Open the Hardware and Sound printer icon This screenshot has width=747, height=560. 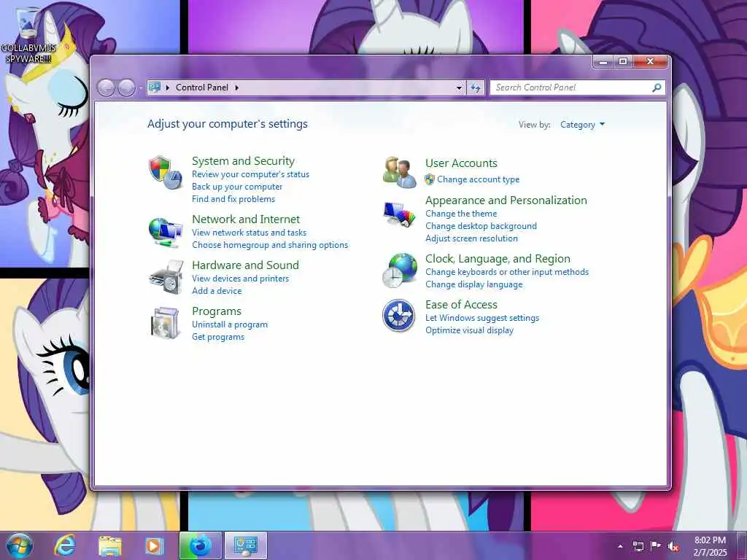[166, 277]
